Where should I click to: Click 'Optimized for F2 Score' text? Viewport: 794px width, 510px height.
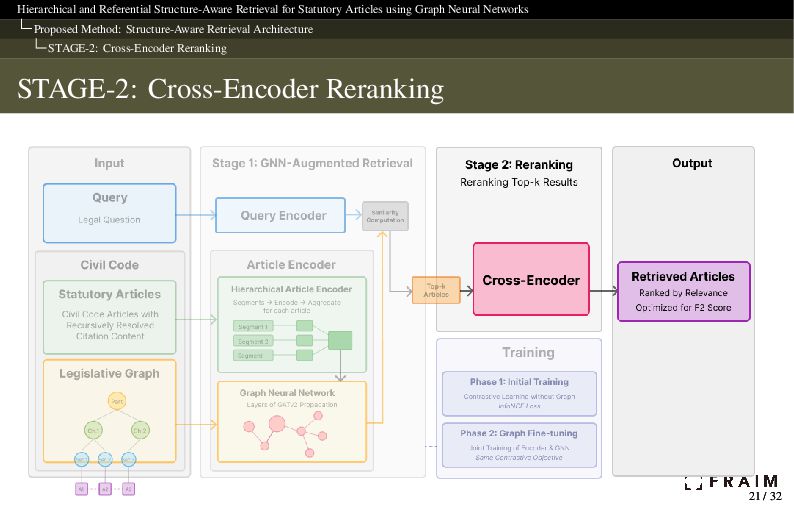[x=683, y=307]
